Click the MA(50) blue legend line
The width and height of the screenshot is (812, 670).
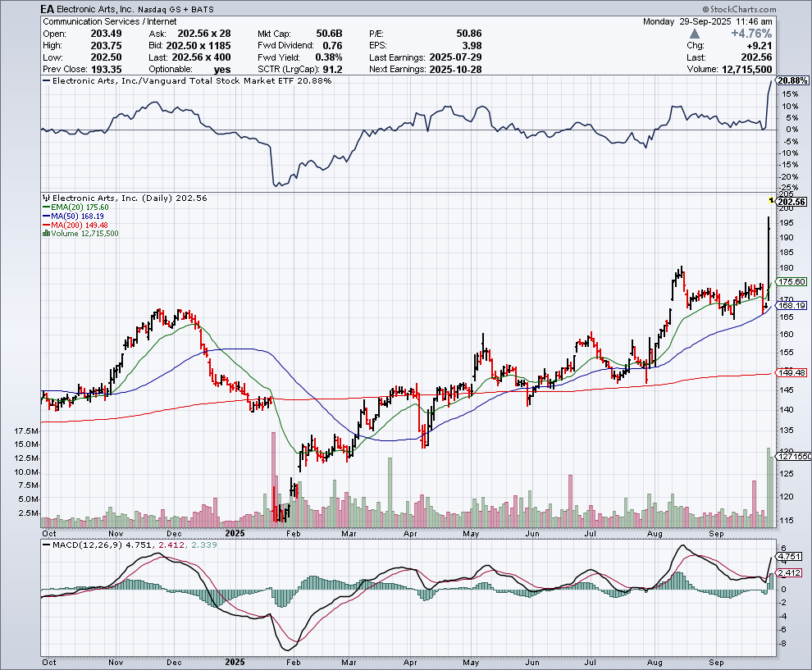pyautogui.click(x=46, y=216)
